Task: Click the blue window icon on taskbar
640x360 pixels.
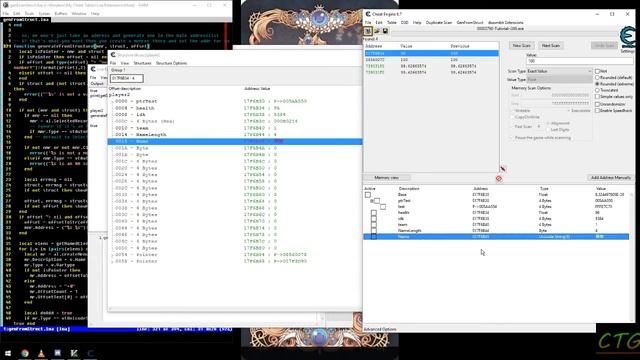Action: (58, 353)
